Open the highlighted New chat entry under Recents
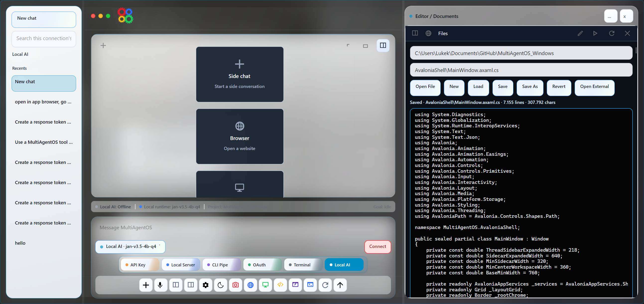The height and width of the screenshot is (304, 644). (44, 83)
